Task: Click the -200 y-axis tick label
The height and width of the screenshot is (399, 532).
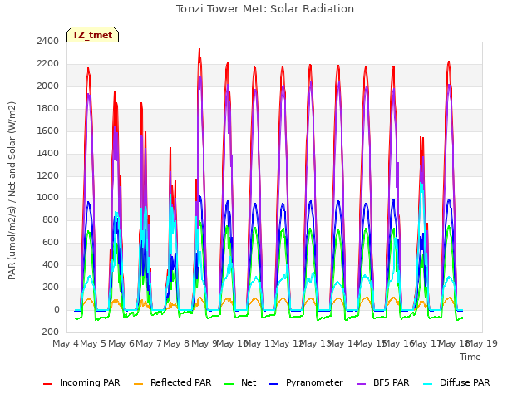Action: (x=49, y=332)
